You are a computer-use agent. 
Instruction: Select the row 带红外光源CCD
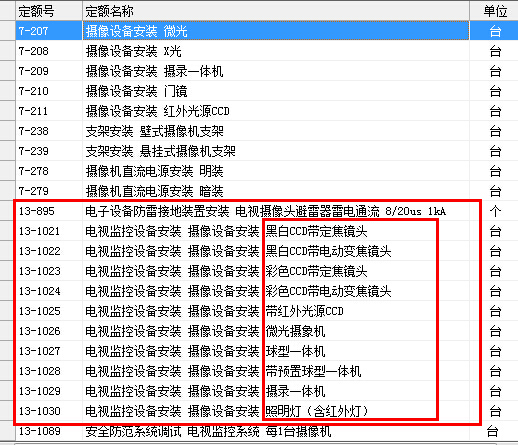pos(276,311)
